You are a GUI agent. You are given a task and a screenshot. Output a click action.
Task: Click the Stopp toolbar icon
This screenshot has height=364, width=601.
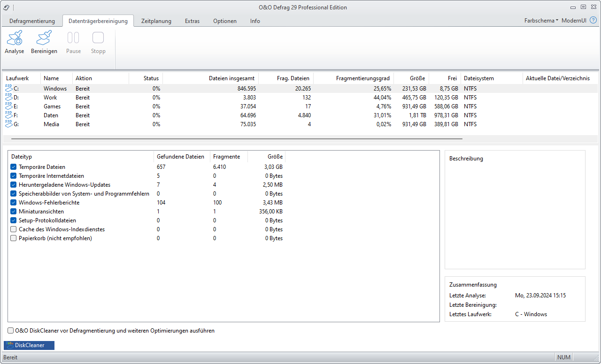[x=98, y=38]
